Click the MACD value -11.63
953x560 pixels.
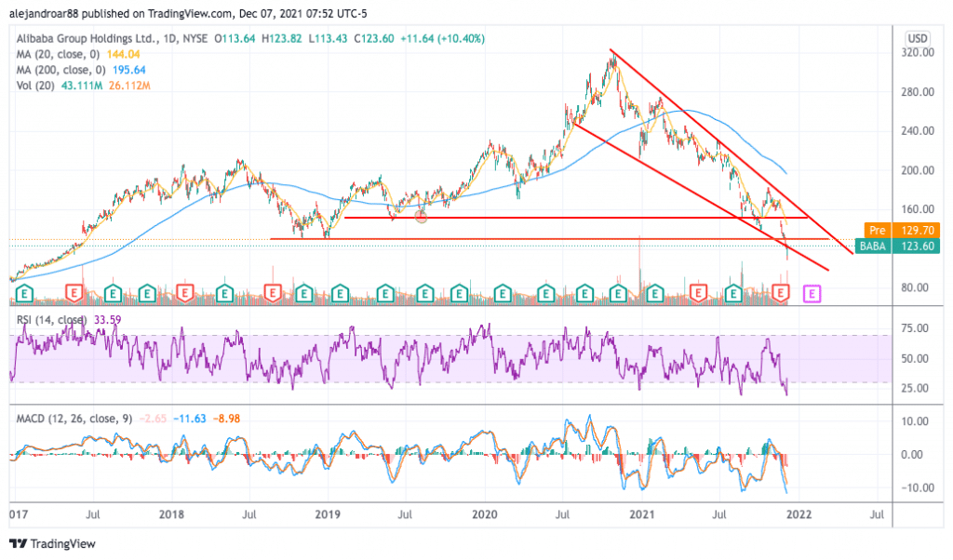tap(190, 419)
